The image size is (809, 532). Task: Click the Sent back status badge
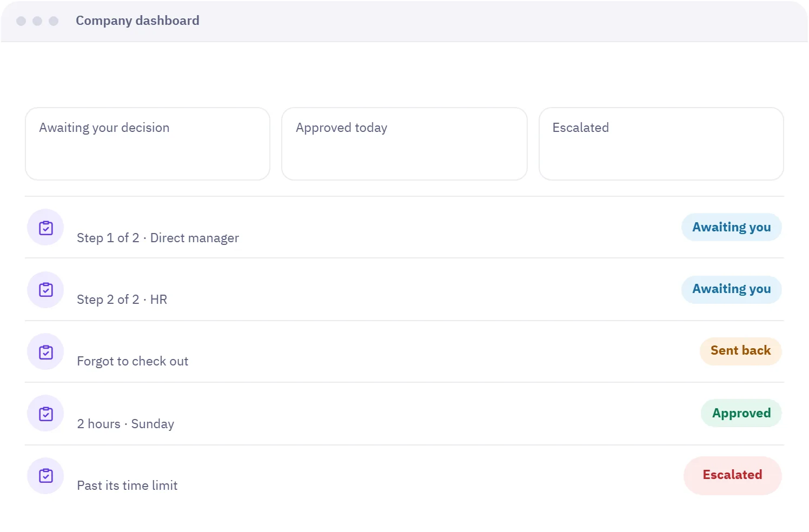point(741,351)
